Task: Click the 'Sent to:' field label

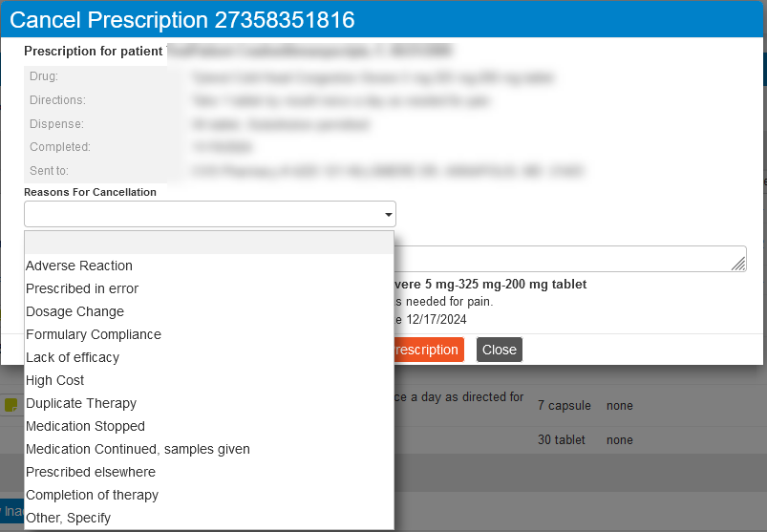Action: [49, 171]
